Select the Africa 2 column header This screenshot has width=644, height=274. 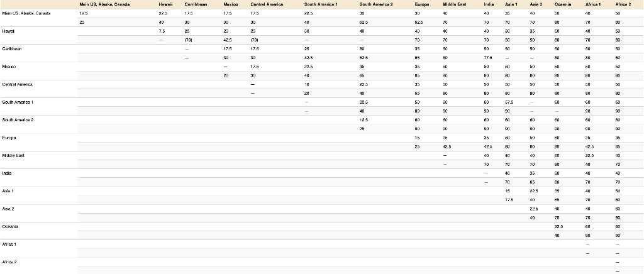point(623,5)
